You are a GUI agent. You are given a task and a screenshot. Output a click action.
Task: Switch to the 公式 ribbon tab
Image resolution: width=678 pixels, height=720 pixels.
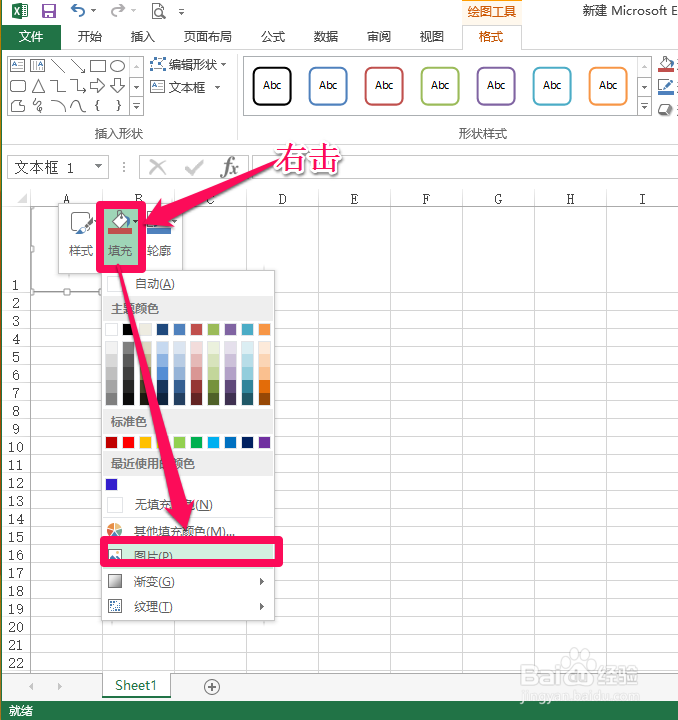273,37
